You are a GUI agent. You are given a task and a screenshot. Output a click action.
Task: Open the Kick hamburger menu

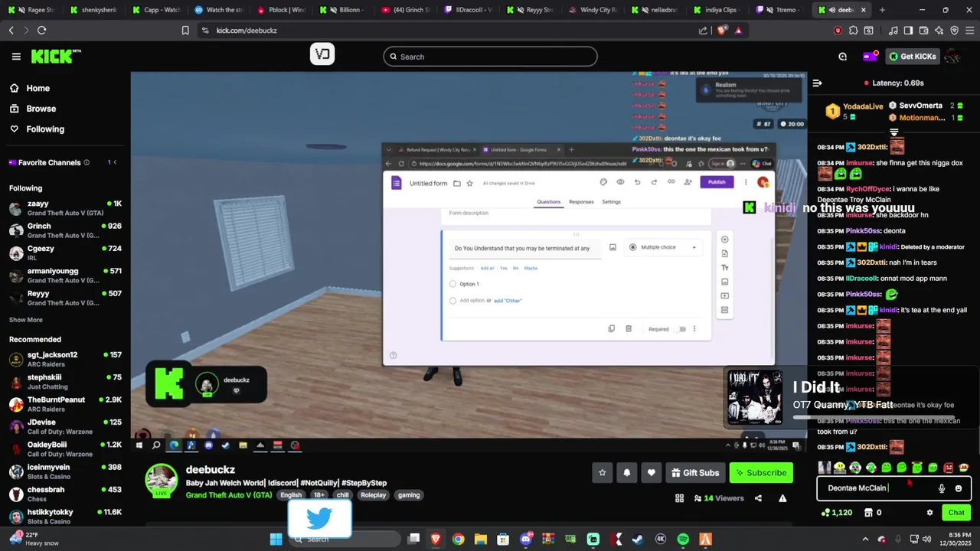click(x=16, y=57)
